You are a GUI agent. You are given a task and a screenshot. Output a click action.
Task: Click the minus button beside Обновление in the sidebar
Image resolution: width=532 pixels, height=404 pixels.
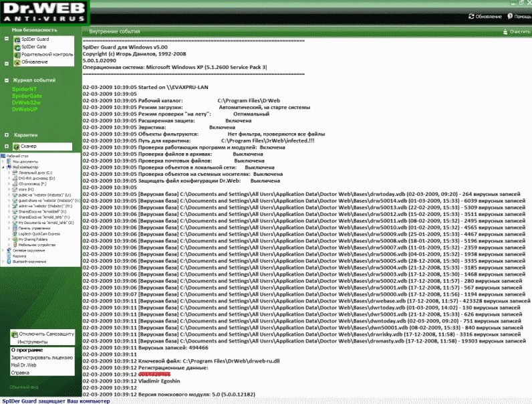coord(7,64)
